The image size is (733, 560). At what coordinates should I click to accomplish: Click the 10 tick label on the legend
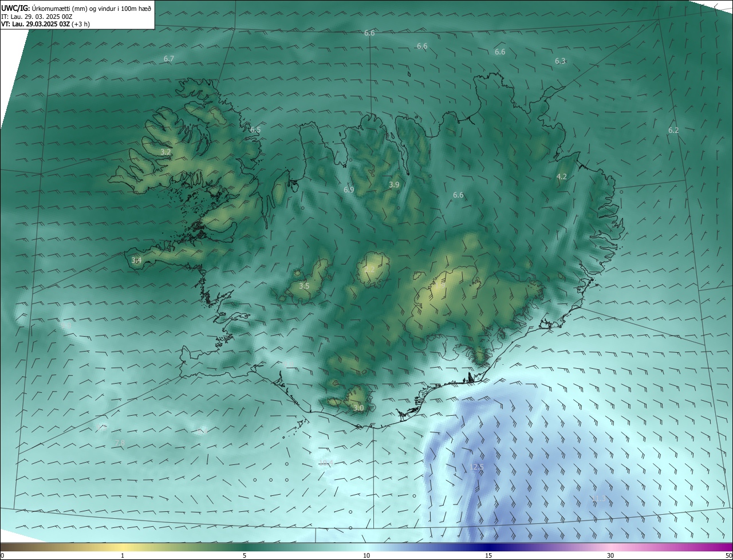[366, 555]
